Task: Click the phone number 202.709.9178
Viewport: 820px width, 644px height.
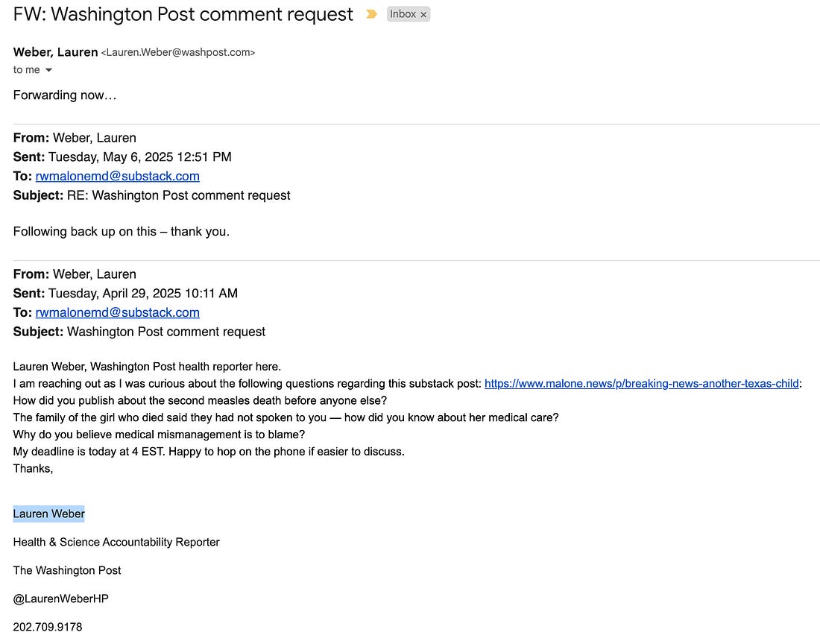Action: 48,627
